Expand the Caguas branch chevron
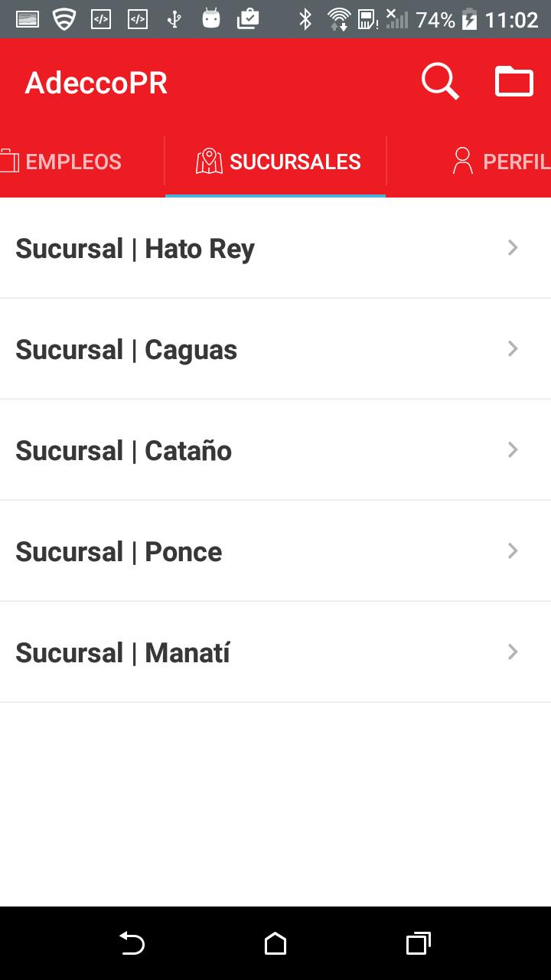 (x=513, y=349)
